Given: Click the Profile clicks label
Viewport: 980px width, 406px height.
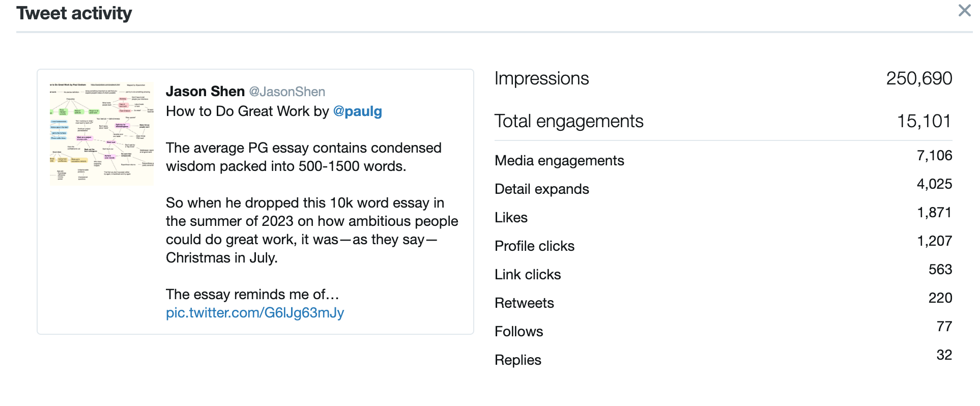Looking at the screenshot, I should pyautogui.click(x=534, y=246).
